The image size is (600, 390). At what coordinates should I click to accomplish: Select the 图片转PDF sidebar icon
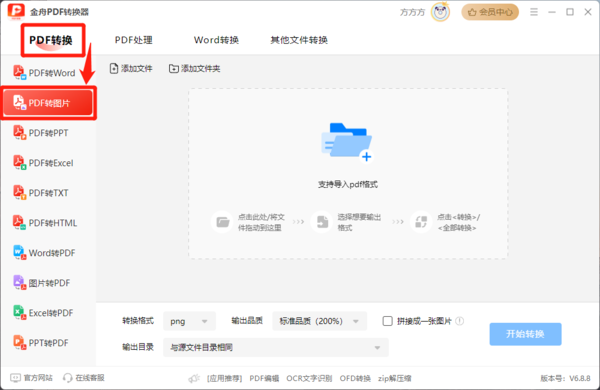(x=19, y=282)
